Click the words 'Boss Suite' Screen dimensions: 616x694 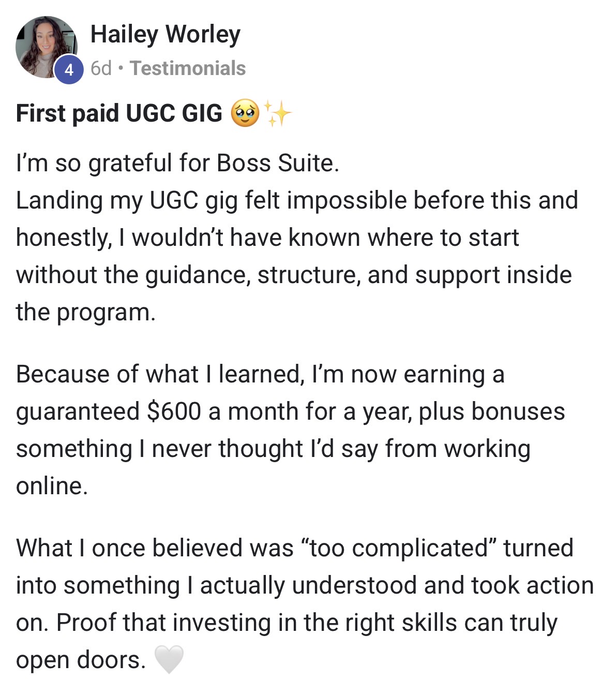pyautogui.click(x=277, y=163)
